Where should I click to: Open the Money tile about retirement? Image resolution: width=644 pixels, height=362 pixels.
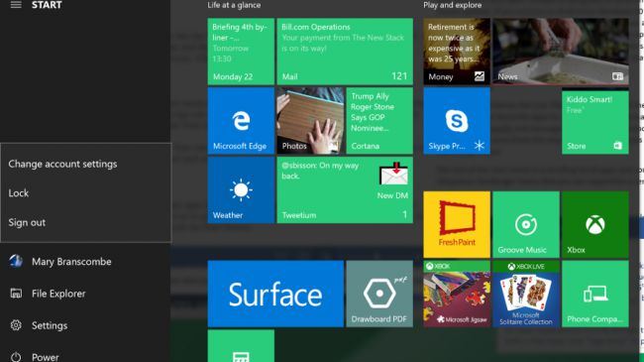457,52
